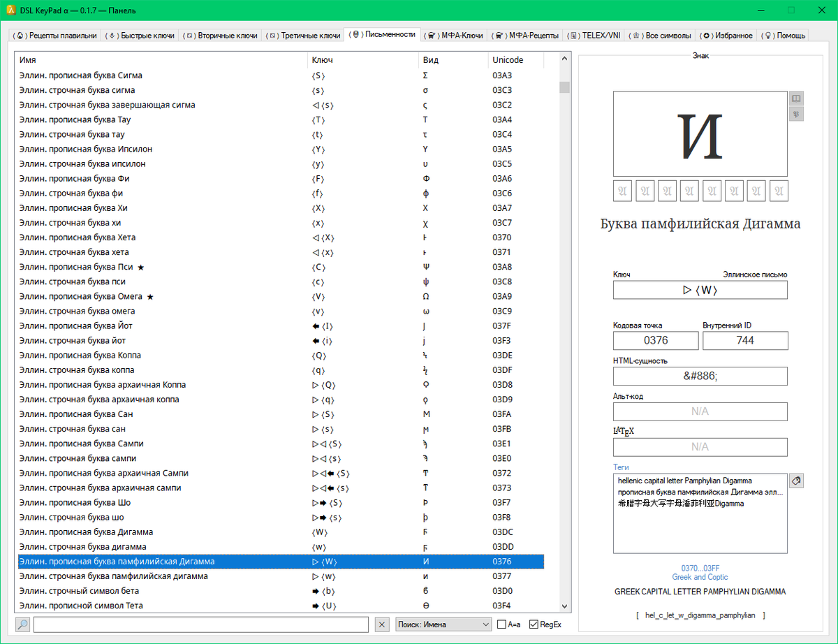This screenshot has height=644, width=838.
Task: Select row Эллин. прописная буква архаичная Коппа
Action: tap(281, 385)
